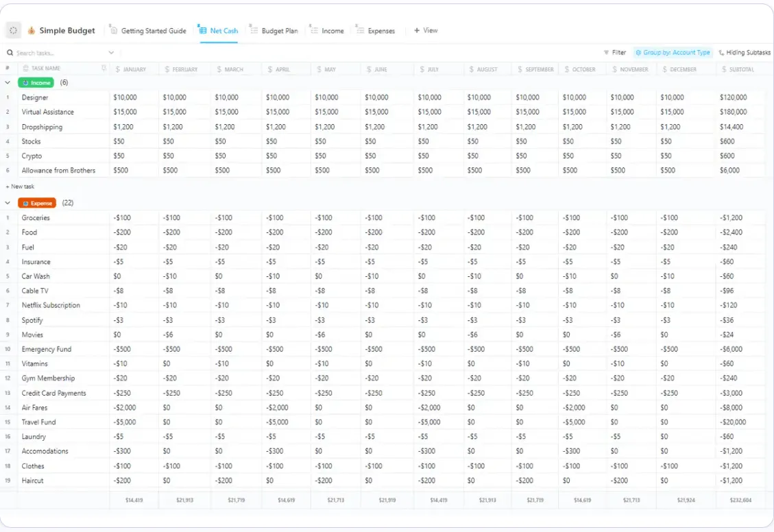
Task: Click the Hiding Subtasks button
Action: point(745,52)
